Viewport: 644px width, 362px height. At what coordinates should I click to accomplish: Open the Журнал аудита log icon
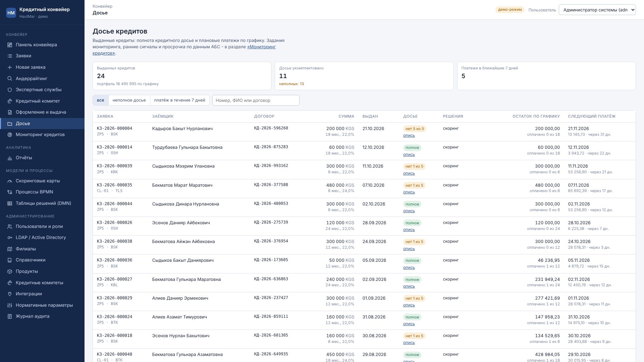pyautogui.click(x=10, y=316)
